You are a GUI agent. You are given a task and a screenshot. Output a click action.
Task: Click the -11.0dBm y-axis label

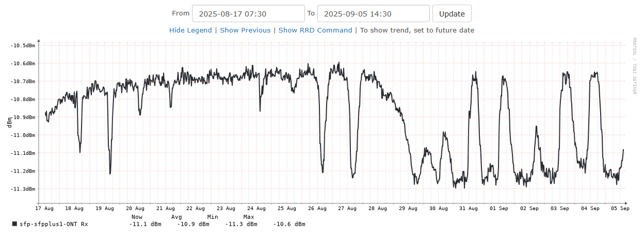pyautogui.click(x=23, y=135)
